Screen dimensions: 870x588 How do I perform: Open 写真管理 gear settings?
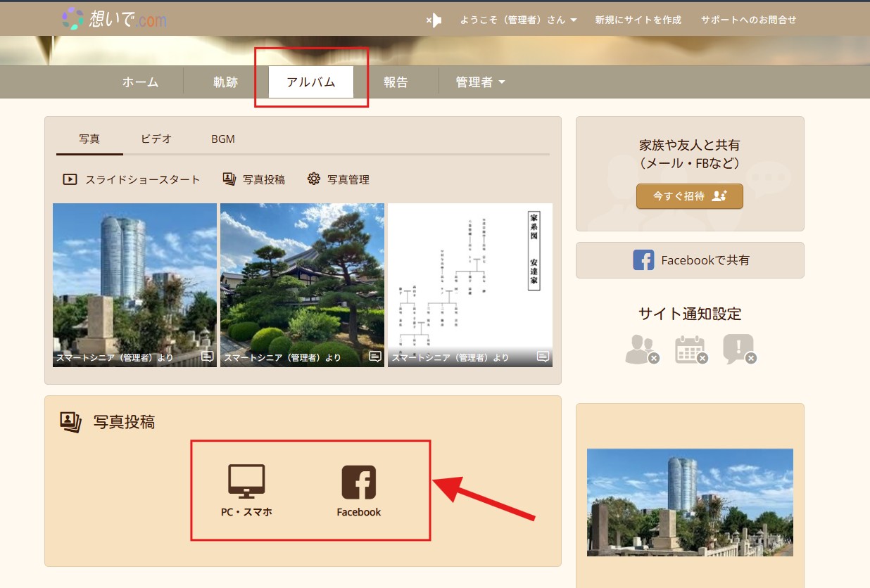[339, 179]
